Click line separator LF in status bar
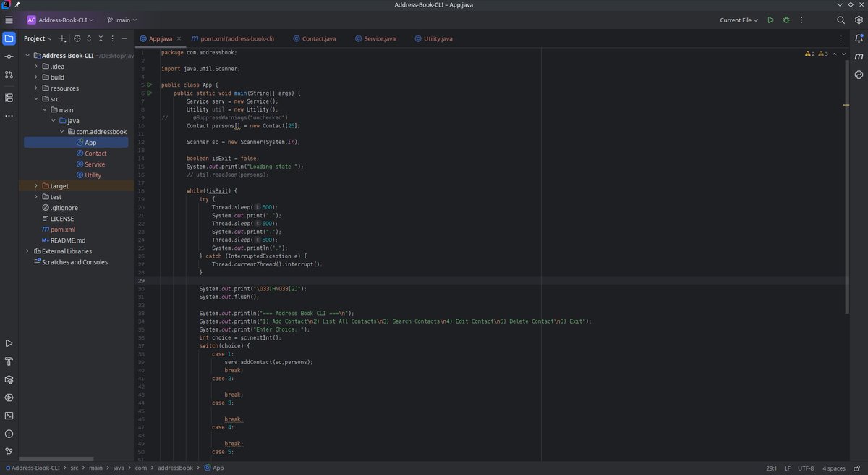868x475 pixels. (x=788, y=468)
